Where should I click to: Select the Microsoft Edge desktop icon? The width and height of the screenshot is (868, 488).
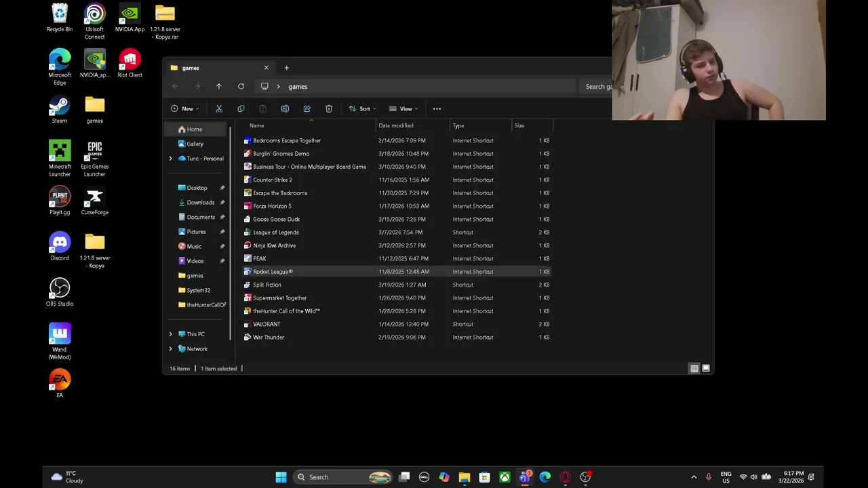pyautogui.click(x=60, y=67)
